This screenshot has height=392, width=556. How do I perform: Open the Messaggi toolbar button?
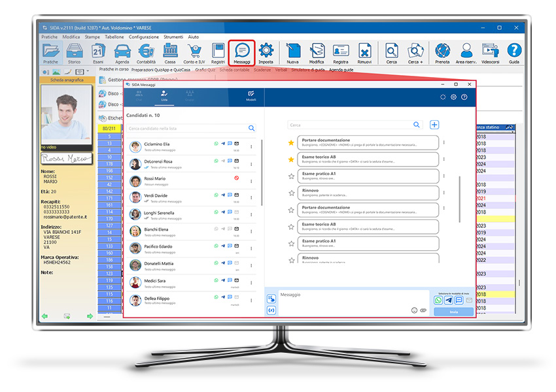(241, 52)
